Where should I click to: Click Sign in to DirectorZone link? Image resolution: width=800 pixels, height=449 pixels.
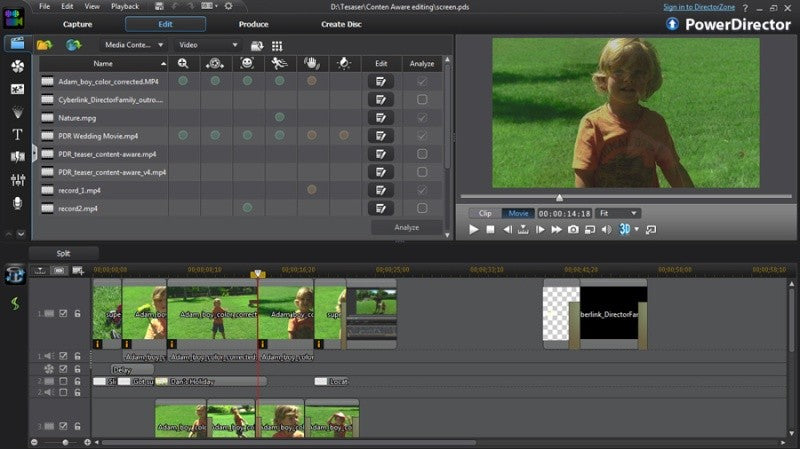click(x=699, y=7)
